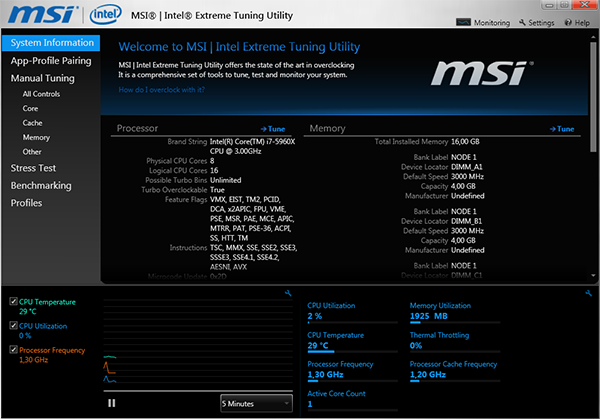The image size is (600, 419).
Task: Click Memory section heading
Action: [x=328, y=129]
